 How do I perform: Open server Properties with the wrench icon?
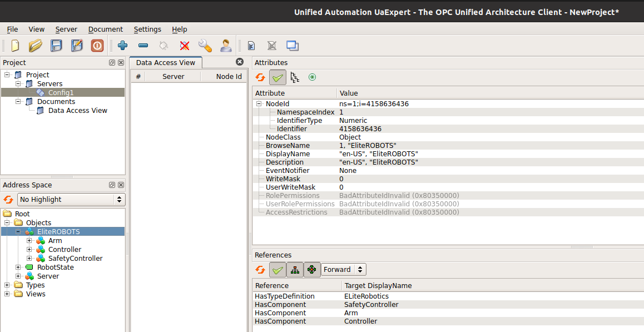click(x=204, y=46)
